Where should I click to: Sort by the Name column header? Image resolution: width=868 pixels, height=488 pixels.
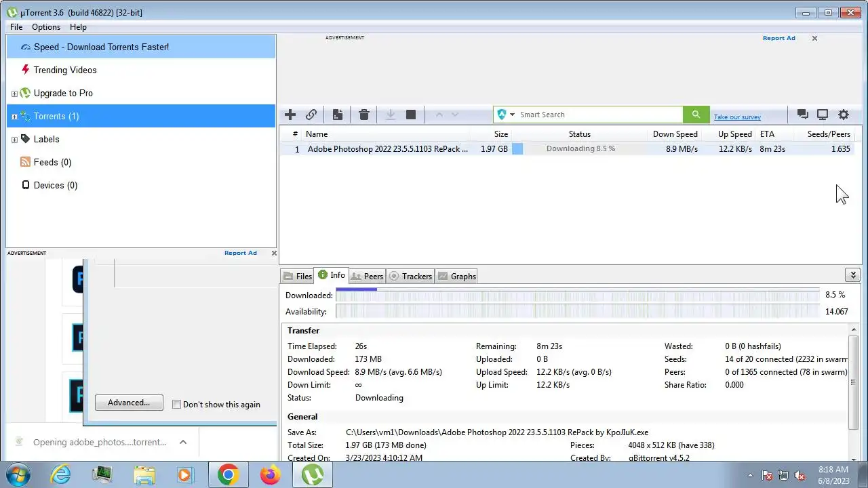(387, 134)
